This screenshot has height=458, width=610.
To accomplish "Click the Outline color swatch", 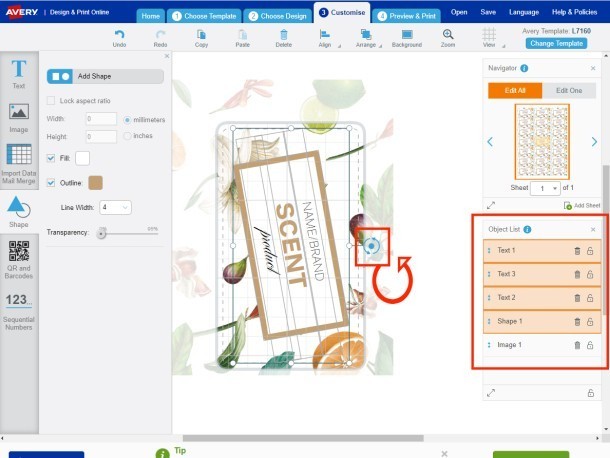I will coord(95,182).
